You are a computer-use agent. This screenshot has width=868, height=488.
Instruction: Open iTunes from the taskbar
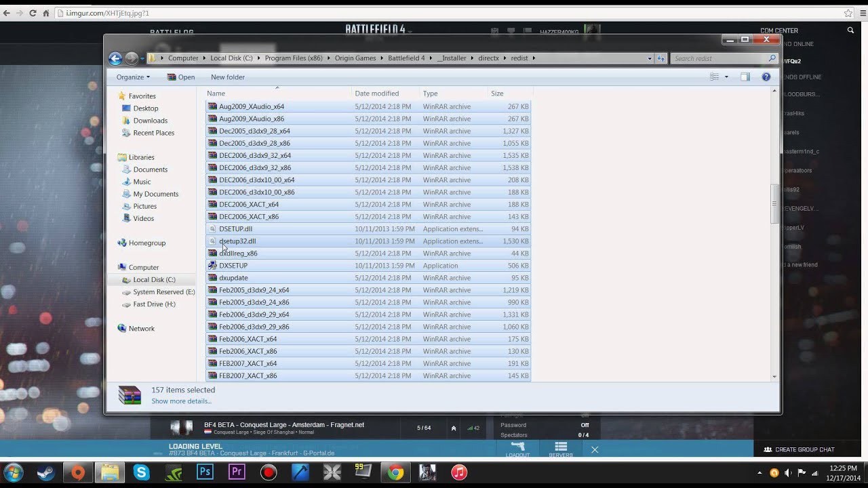click(459, 472)
